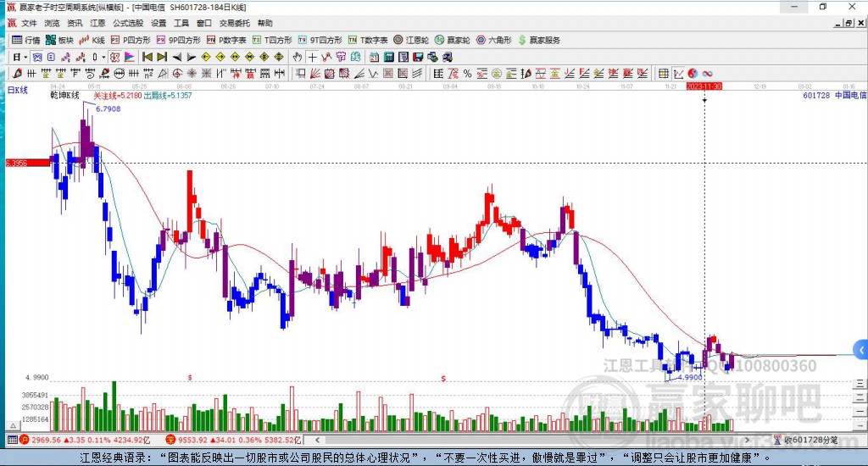Open the 交易委托 menu
This screenshot has height=466, width=868.
point(235,23)
